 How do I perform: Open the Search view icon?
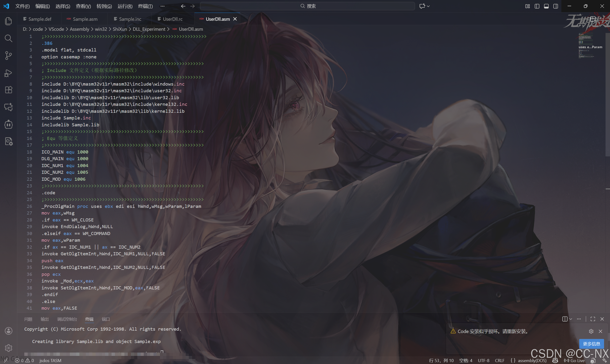point(8,38)
